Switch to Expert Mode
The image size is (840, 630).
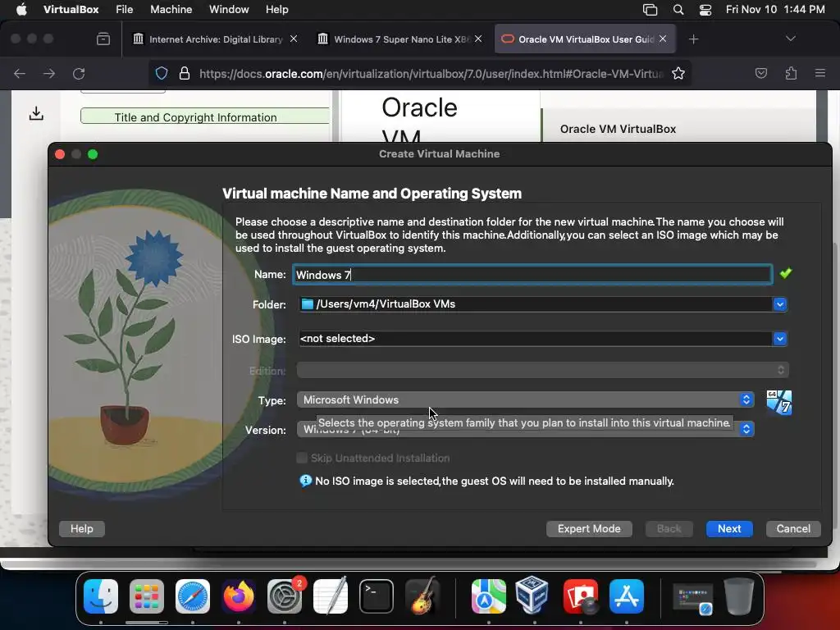(x=589, y=529)
